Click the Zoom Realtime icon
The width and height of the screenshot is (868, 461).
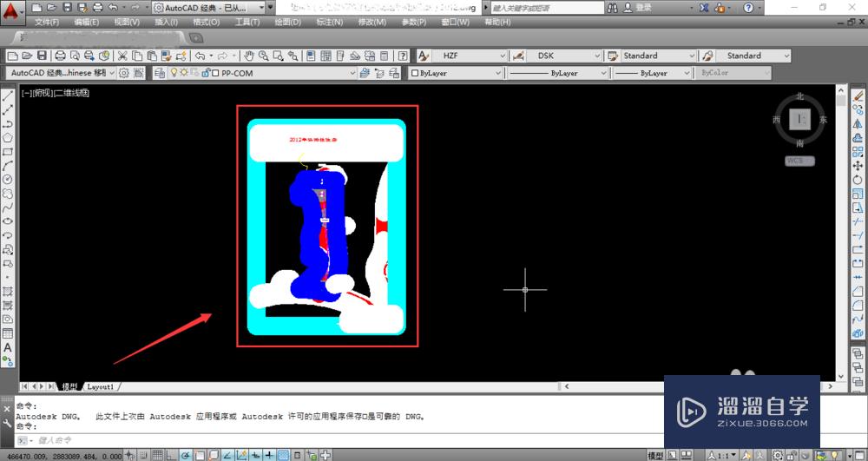tap(264, 56)
